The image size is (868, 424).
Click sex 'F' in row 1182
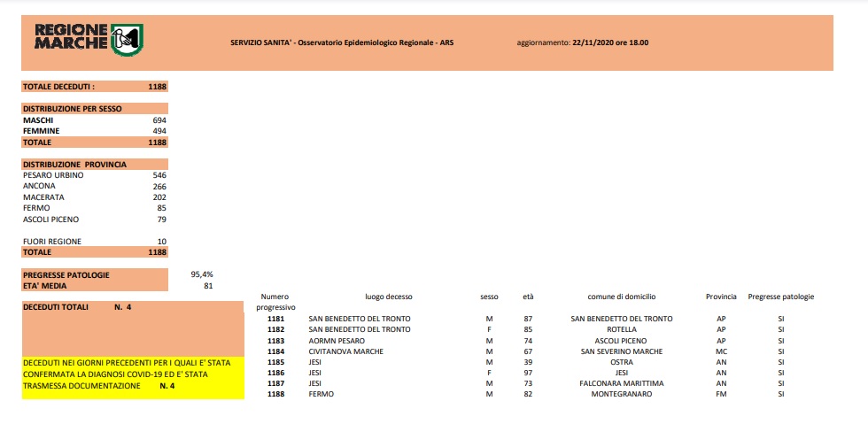(489, 329)
